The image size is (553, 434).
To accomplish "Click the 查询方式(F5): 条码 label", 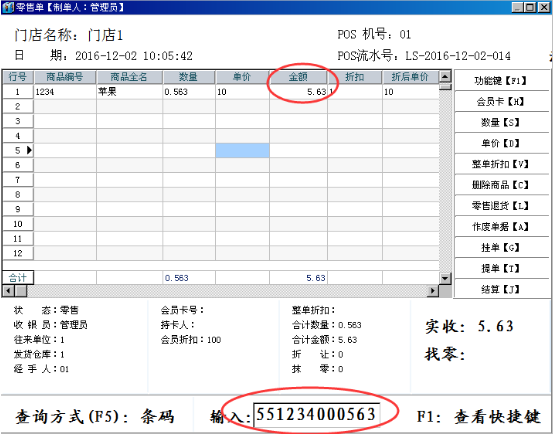I will (x=94, y=417).
